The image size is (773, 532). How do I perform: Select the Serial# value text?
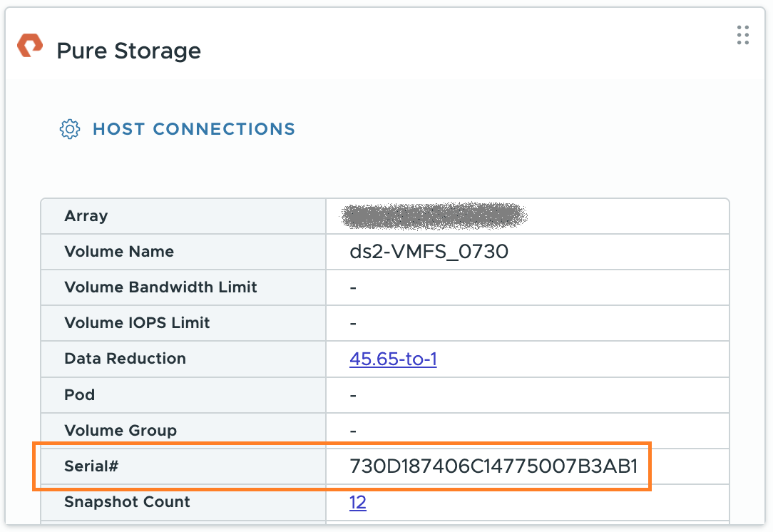pyautogui.click(x=497, y=466)
